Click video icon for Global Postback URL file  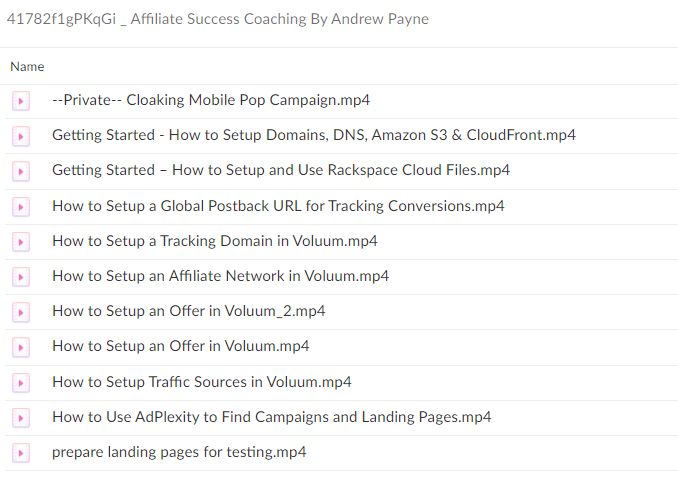pyautogui.click(x=20, y=206)
